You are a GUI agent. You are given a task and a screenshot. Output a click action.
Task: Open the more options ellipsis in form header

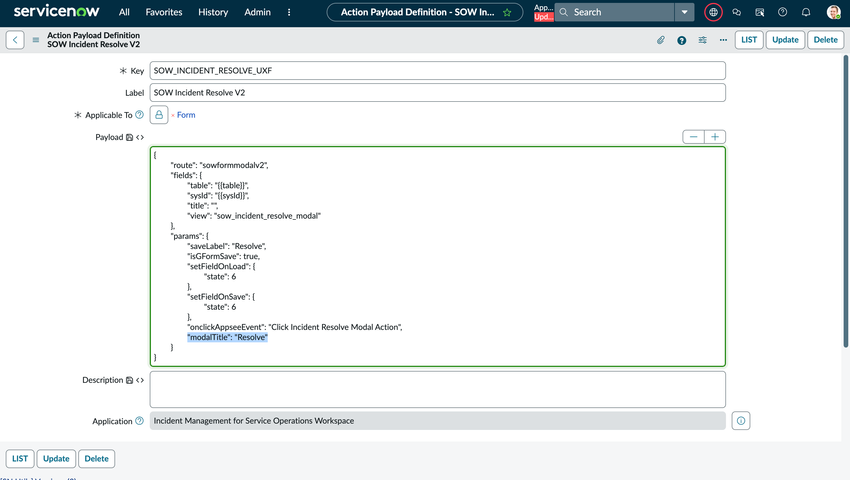723,40
